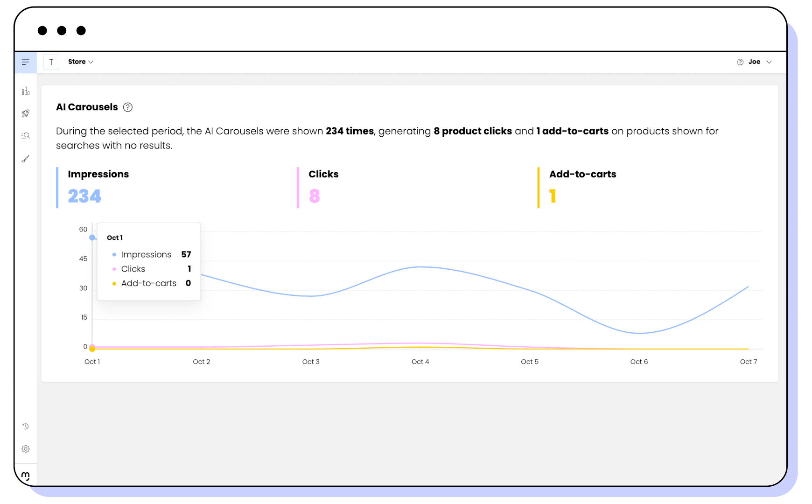The height and width of the screenshot is (504, 812).
Task: Click the Oct 5 axis label
Action: 530,362
